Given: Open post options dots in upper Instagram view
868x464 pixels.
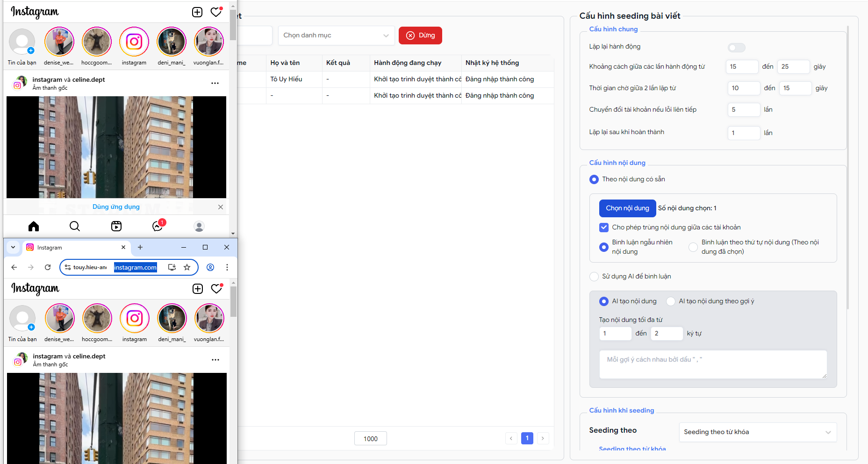Looking at the screenshot, I should pos(215,83).
